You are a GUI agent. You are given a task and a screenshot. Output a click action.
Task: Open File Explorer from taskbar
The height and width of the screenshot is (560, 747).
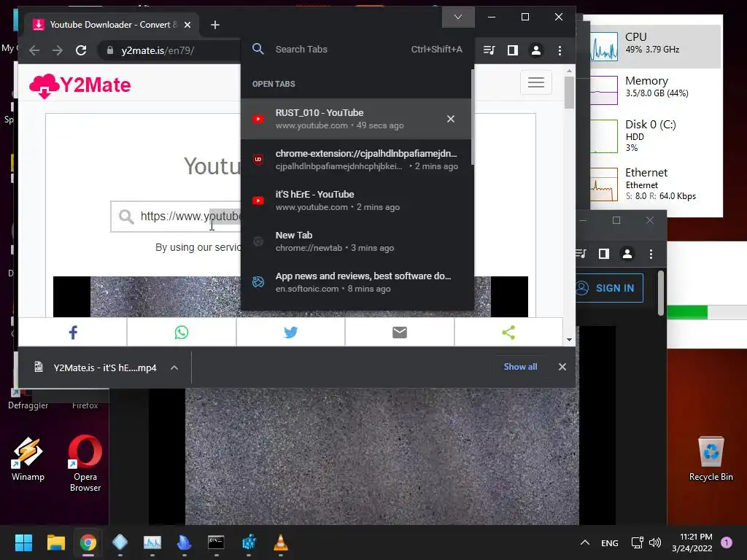pyautogui.click(x=55, y=542)
